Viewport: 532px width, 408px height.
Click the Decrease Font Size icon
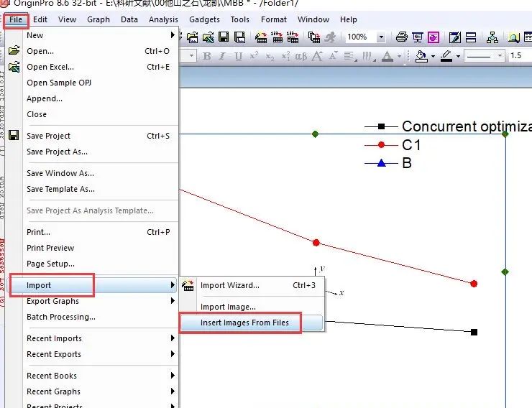click(333, 55)
